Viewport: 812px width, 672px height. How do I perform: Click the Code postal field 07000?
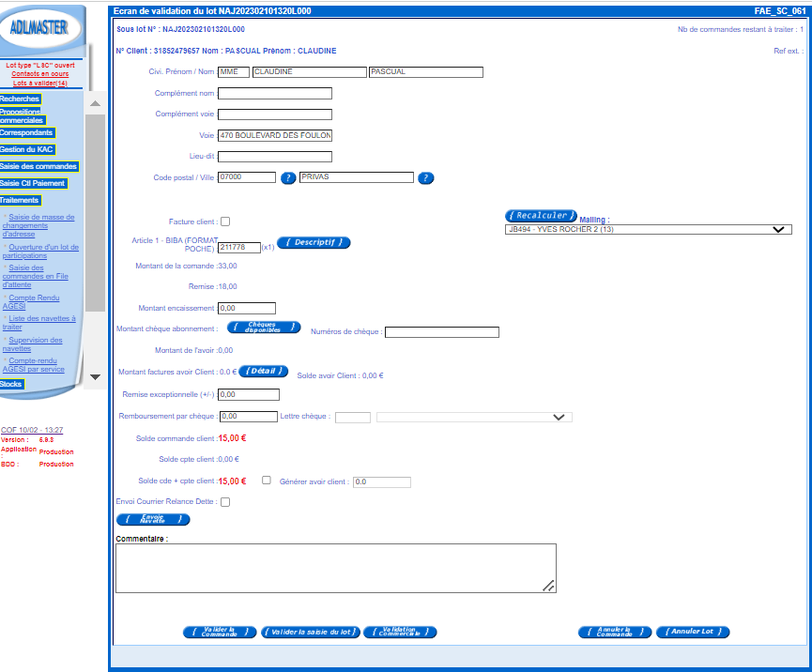247,177
